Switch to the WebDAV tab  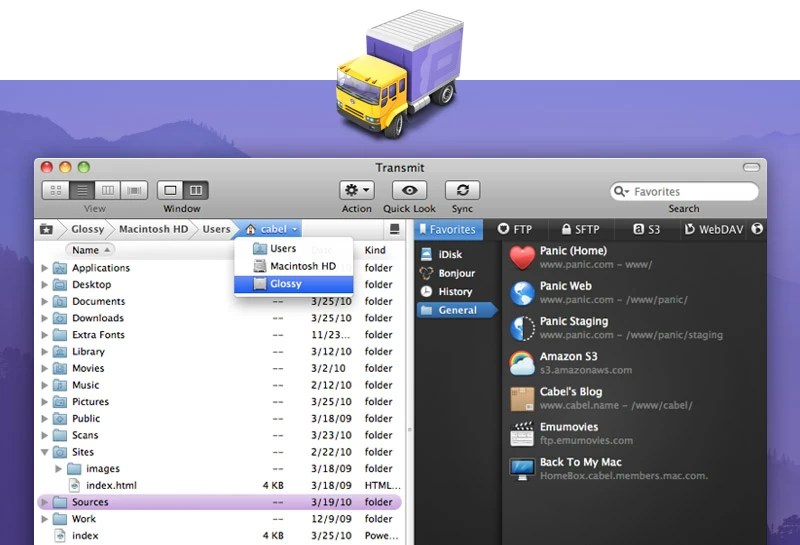point(713,230)
